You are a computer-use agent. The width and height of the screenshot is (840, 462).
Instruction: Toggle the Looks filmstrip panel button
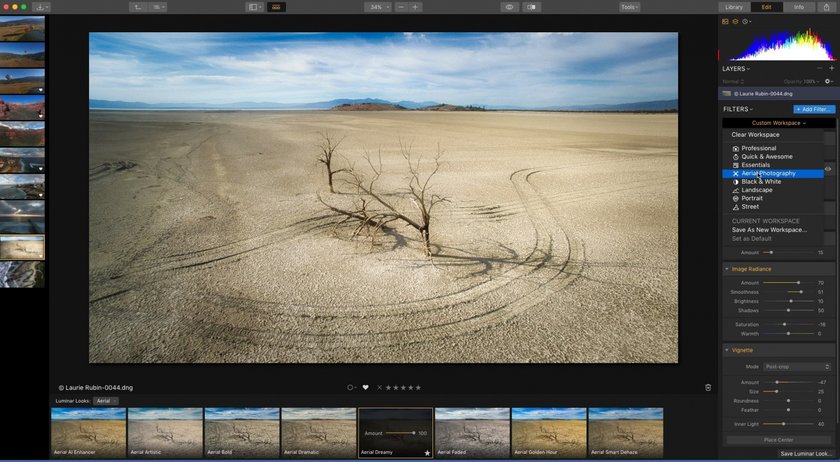[276, 7]
